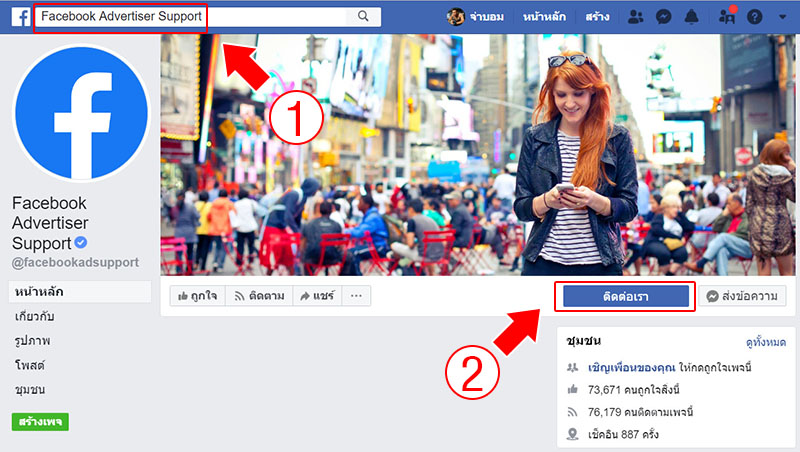
Task: Click the follow feed icon beside 76,179
Action: [572, 412]
